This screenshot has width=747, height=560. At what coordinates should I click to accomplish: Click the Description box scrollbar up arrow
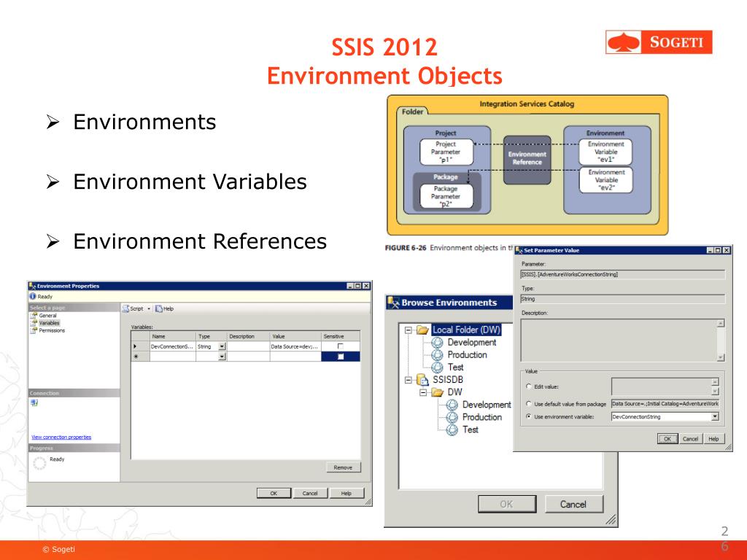(x=721, y=323)
